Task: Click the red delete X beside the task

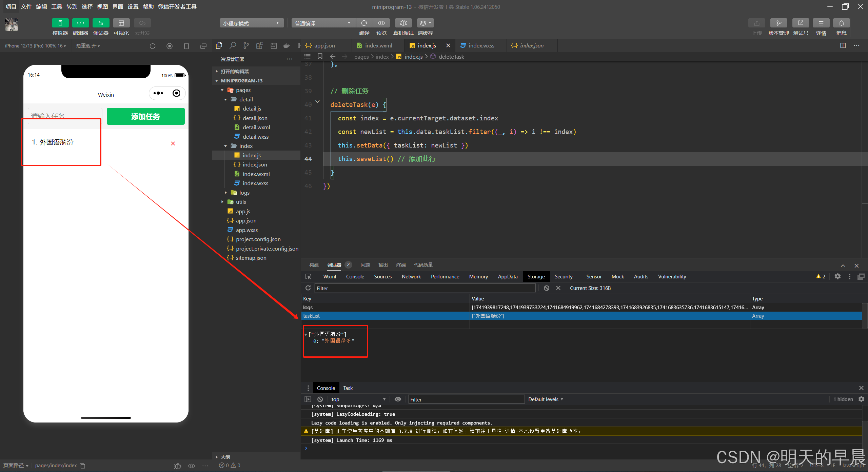Action: (173, 143)
